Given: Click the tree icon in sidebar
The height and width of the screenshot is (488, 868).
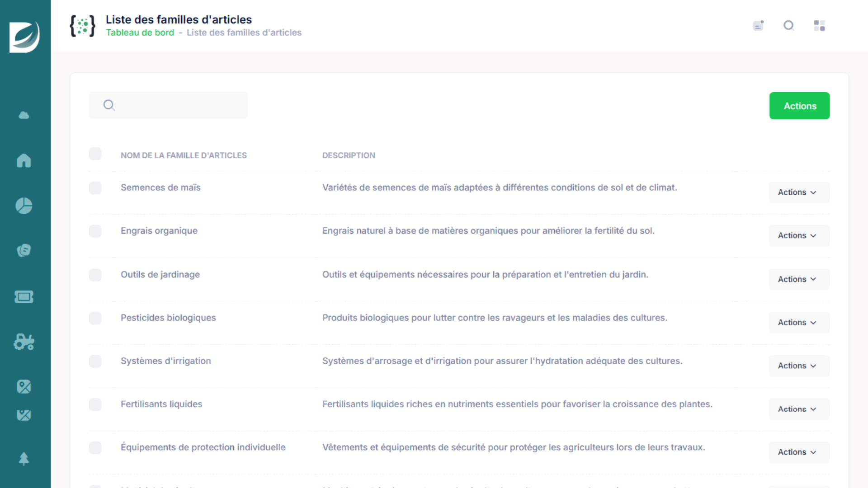Looking at the screenshot, I should [24, 459].
